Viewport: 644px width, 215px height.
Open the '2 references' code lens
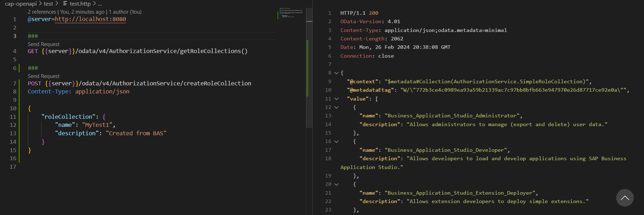click(42, 12)
